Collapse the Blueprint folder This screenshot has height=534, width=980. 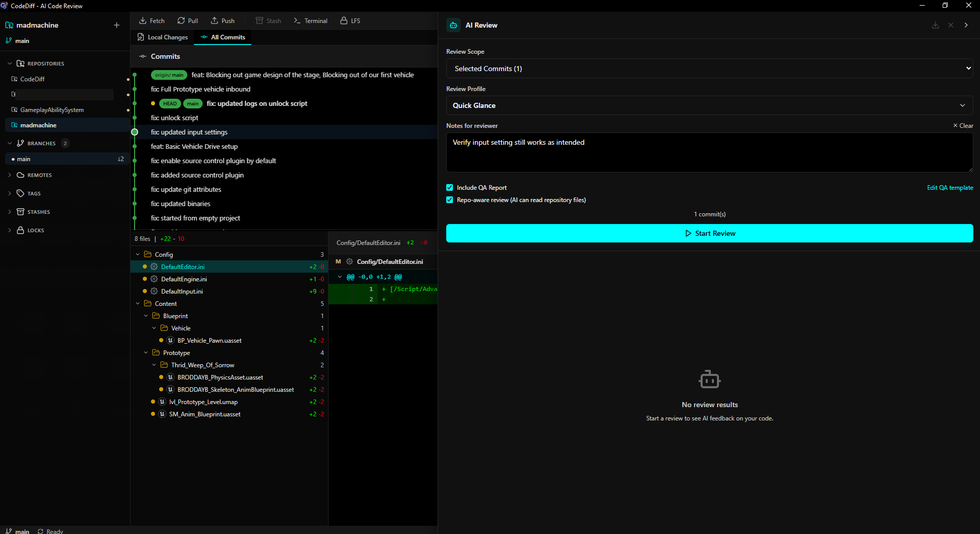coord(146,316)
